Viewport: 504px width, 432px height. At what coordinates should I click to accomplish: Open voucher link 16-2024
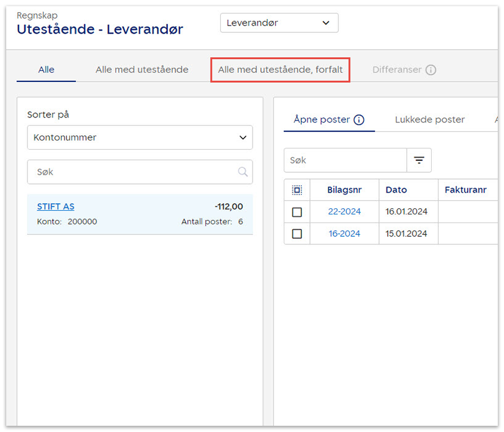344,234
